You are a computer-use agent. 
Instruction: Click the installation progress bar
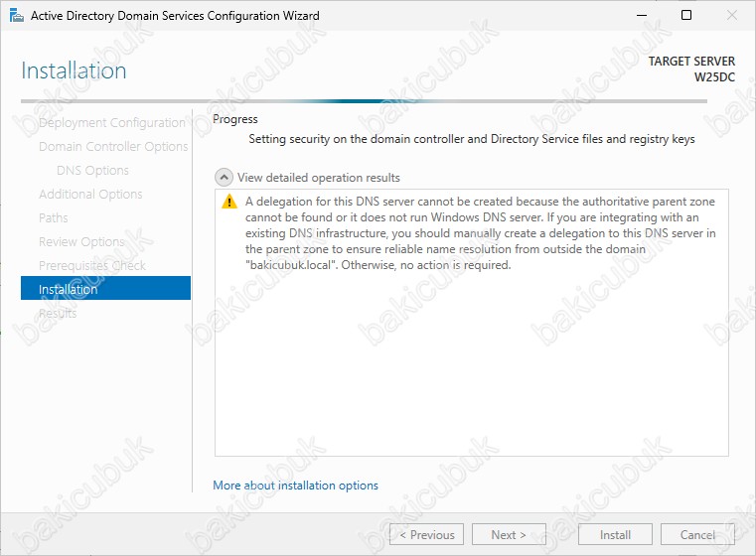coord(364,101)
